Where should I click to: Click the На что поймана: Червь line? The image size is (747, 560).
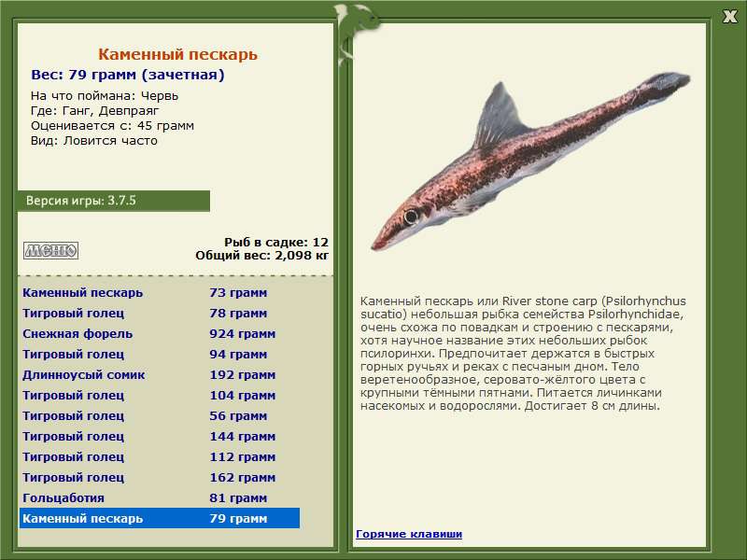click(105, 96)
